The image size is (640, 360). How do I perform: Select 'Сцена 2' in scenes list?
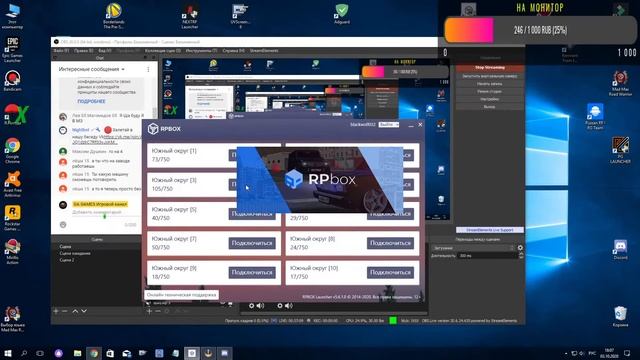pos(67,260)
